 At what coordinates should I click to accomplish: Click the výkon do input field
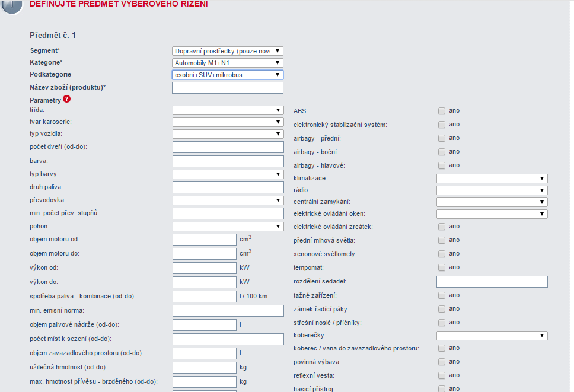204,282
